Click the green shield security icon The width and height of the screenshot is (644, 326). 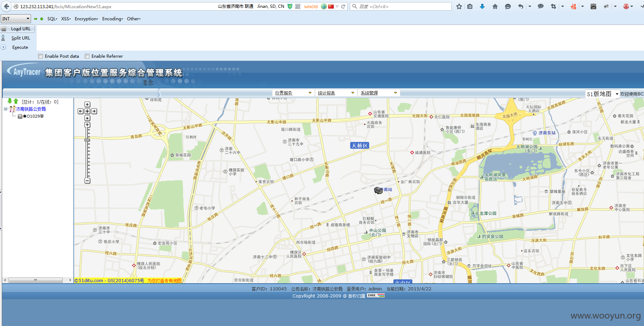290,6
